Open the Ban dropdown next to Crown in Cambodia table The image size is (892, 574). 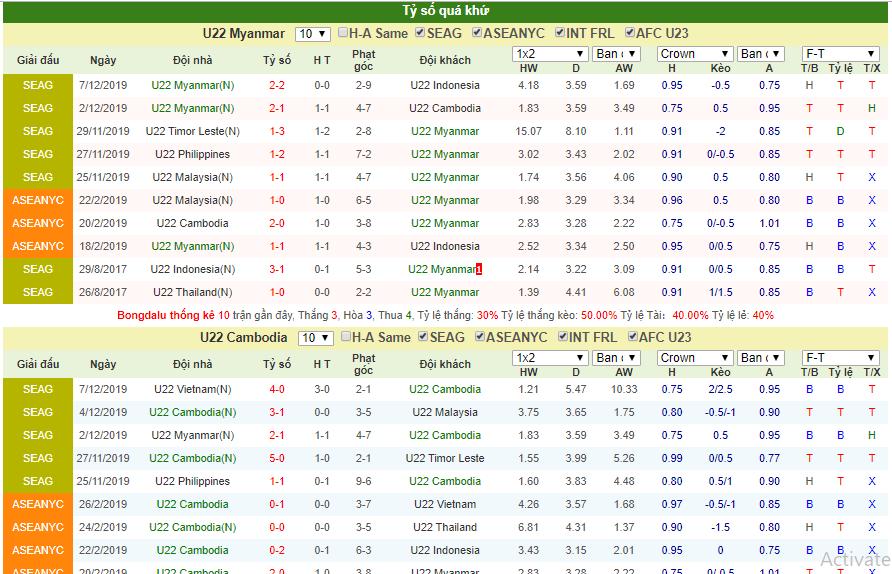(761, 358)
